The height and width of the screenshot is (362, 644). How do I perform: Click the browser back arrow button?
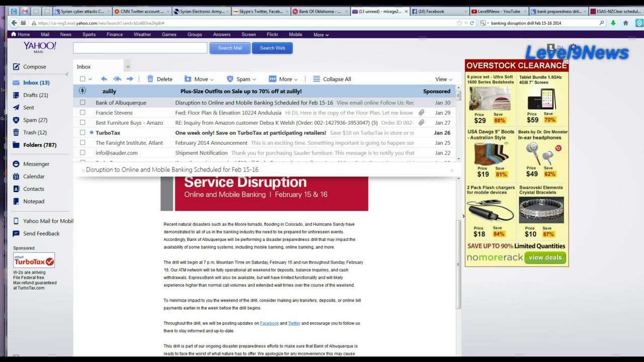(x=14, y=23)
